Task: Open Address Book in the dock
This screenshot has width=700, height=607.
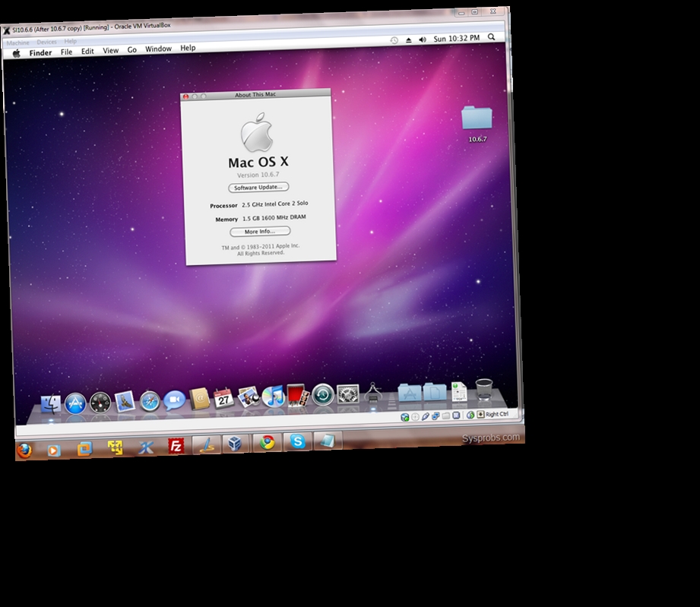Action: point(200,399)
